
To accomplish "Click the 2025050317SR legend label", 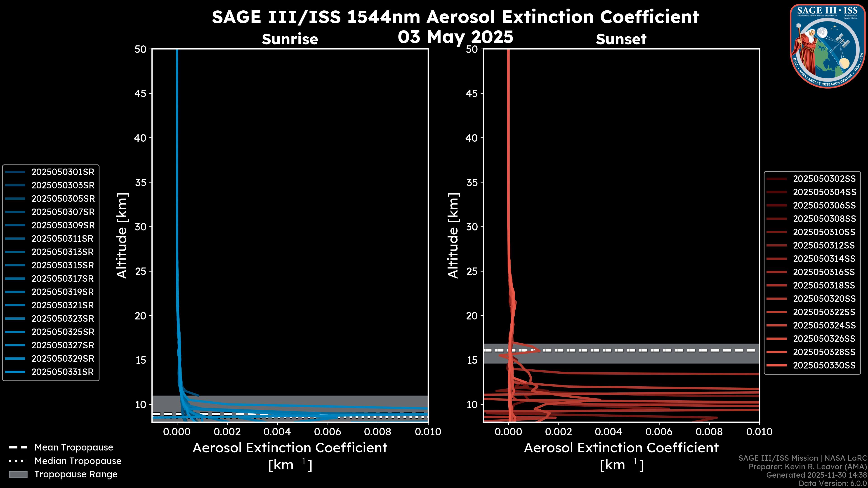I will pyautogui.click(x=63, y=279).
